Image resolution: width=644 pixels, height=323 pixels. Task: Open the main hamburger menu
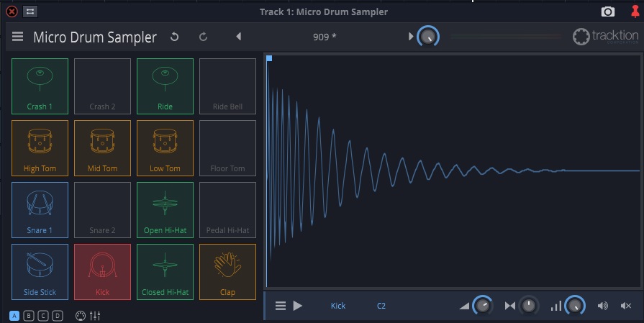coord(17,37)
